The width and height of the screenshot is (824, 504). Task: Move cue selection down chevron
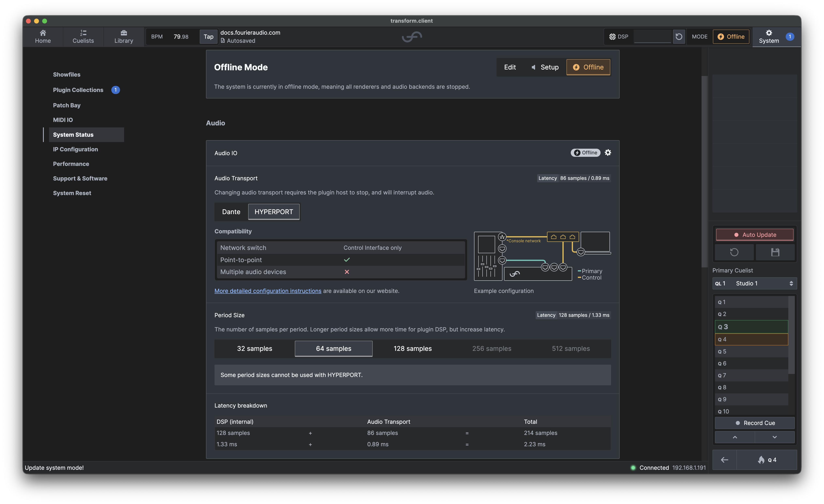point(775,437)
